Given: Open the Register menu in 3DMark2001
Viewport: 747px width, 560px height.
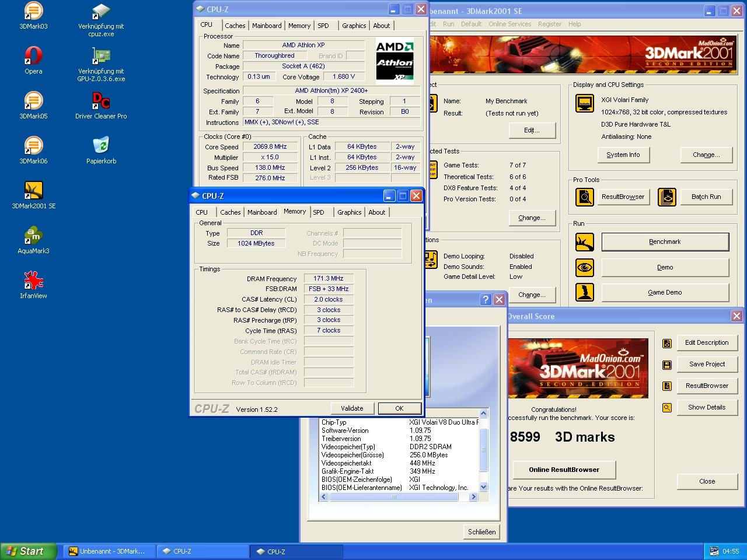Looking at the screenshot, I should click(x=550, y=24).
